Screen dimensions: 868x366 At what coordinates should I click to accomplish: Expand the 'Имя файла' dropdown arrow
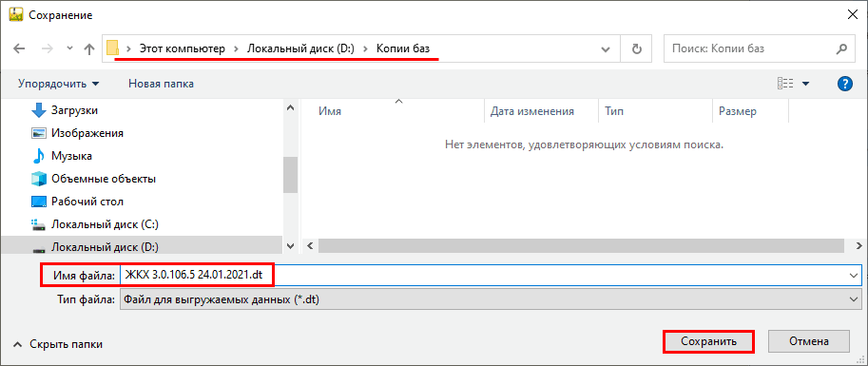coord(853,275)
